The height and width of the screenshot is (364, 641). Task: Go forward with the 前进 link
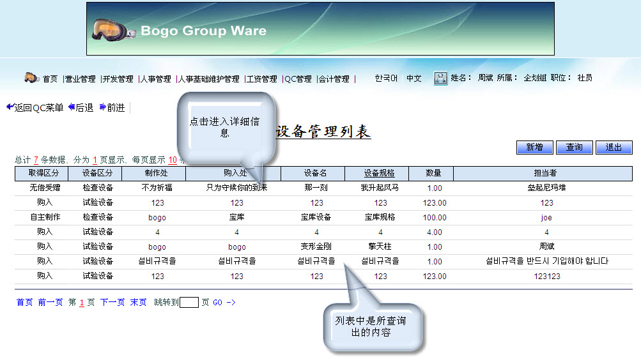[x=116, y=107]
